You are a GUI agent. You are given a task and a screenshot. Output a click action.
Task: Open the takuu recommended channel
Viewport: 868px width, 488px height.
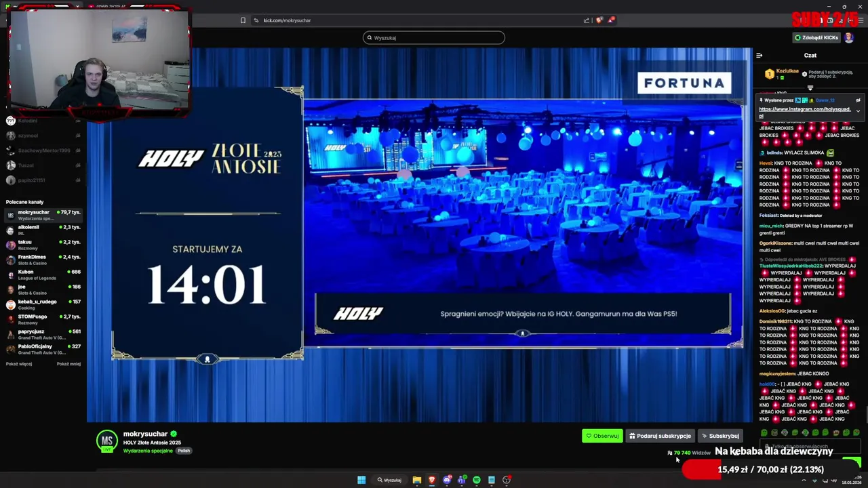(x=43, y=245)
